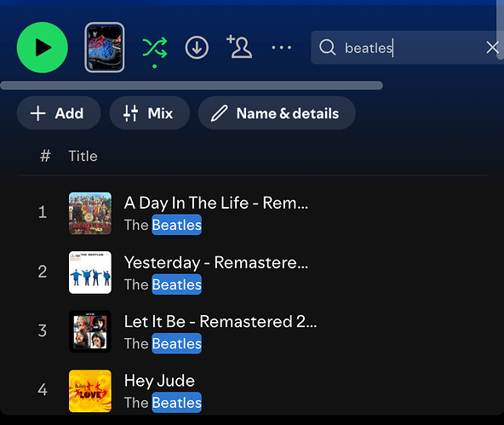Click the Add button

pyautogui.click(x=59, y=113)
